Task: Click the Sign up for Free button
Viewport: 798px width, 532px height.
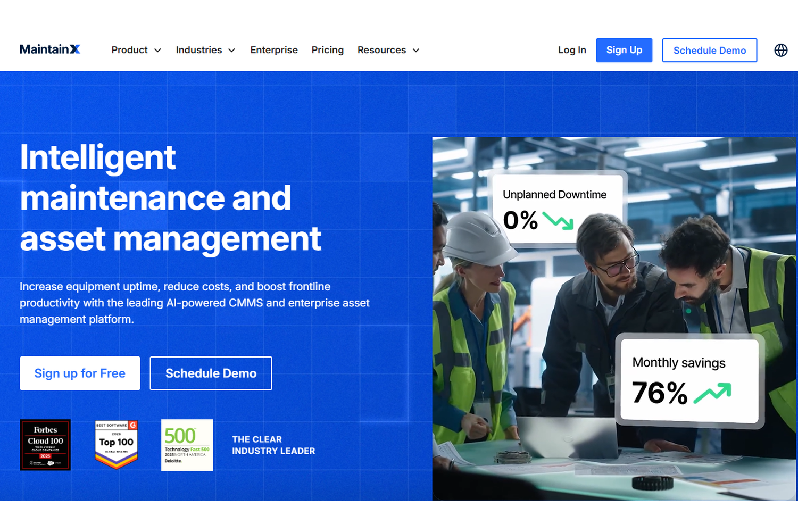Action: (80, 373)
